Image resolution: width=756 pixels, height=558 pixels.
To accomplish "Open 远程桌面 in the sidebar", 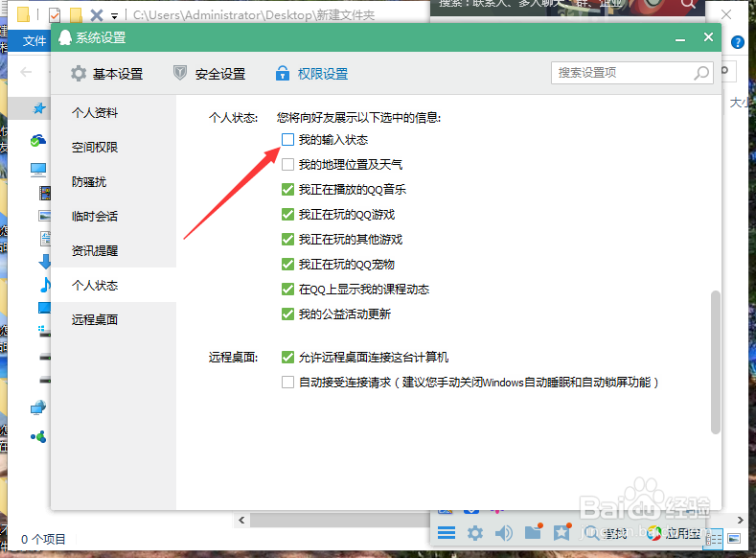I will click(95, 320).
